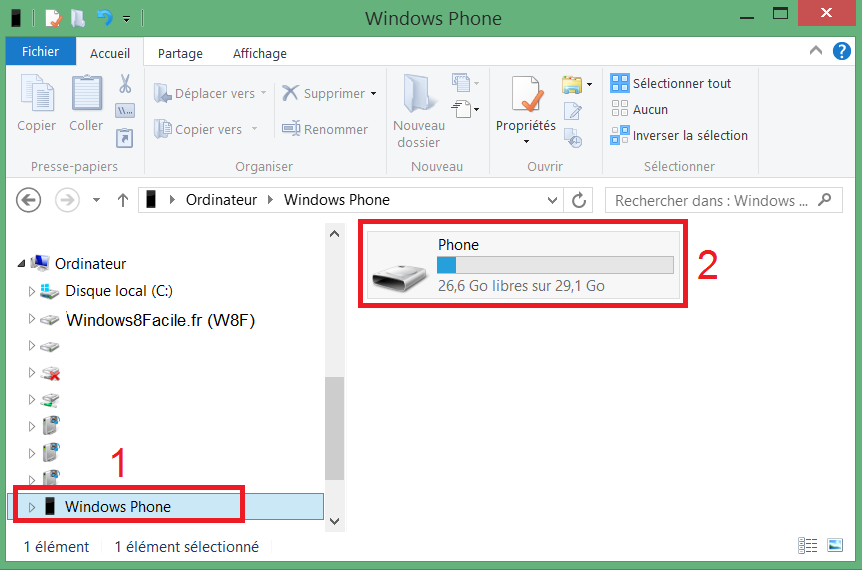Open the Fichier menu

pyautogui.click(x=41, y=51)
